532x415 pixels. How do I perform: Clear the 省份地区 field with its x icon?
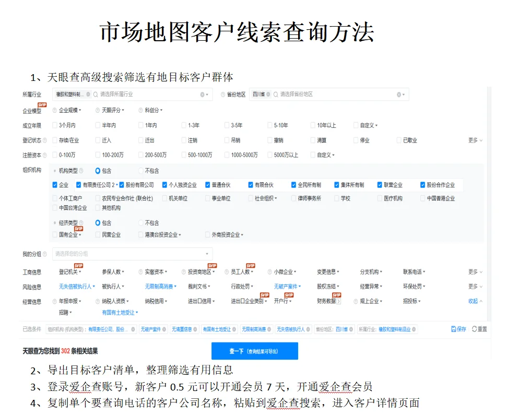point(399,94)
